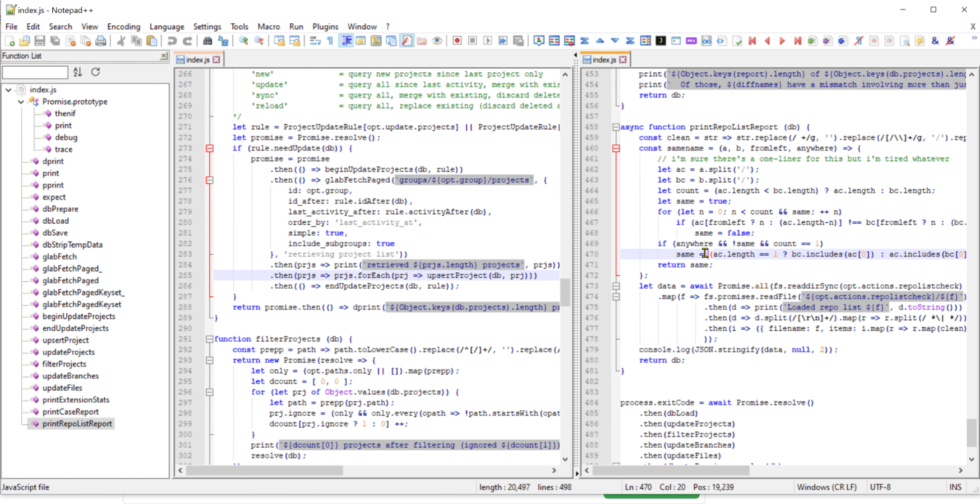
Task: Select printCaseReport in Function List
Action: click(71, 411)
